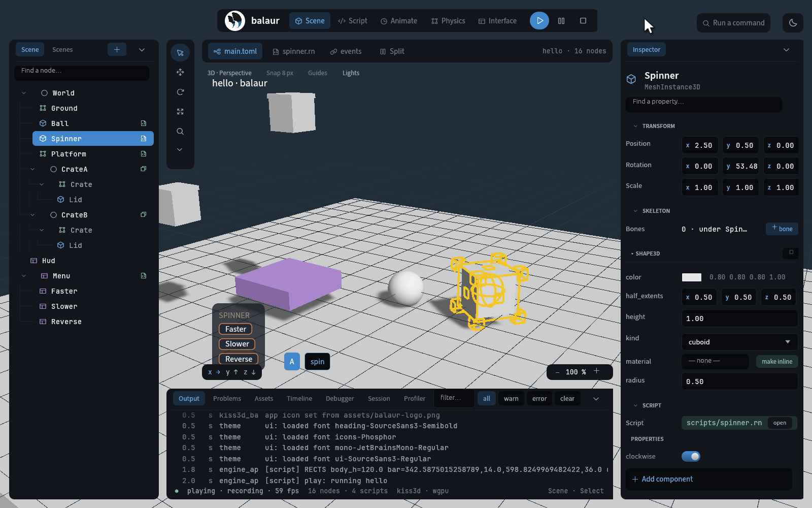Click the scale/fit tool icon

180,112
